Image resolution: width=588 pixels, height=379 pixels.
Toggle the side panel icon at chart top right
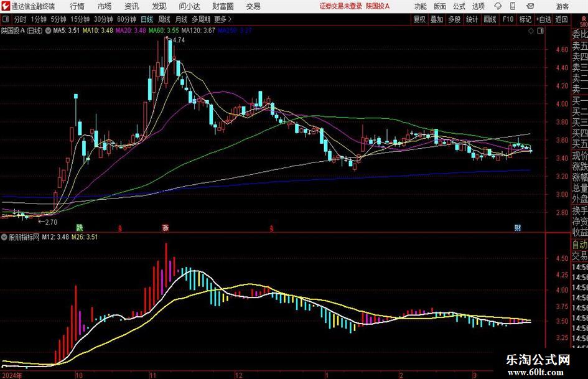point(540,31)
